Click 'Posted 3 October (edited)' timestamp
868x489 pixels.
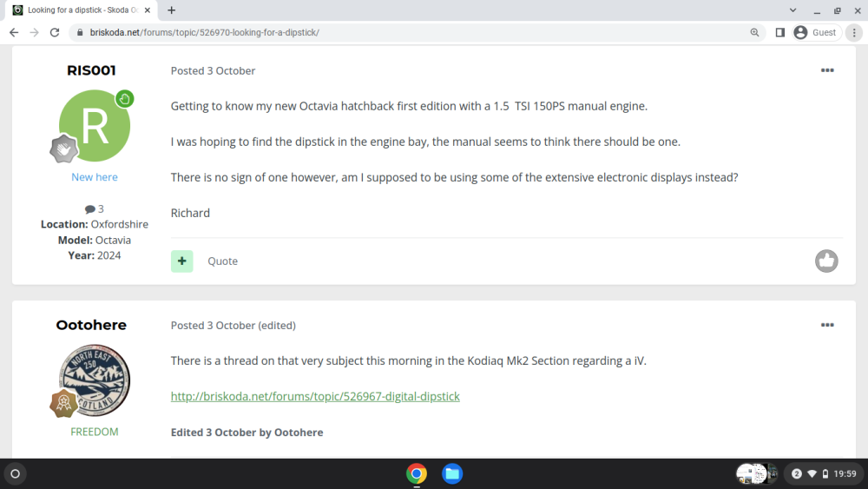(233, 326)
